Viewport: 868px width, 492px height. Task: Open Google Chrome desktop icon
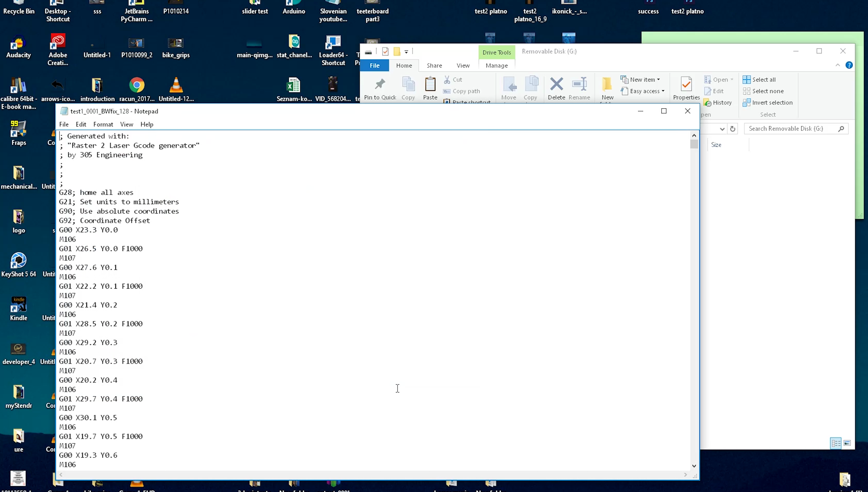tap(137, 85)
